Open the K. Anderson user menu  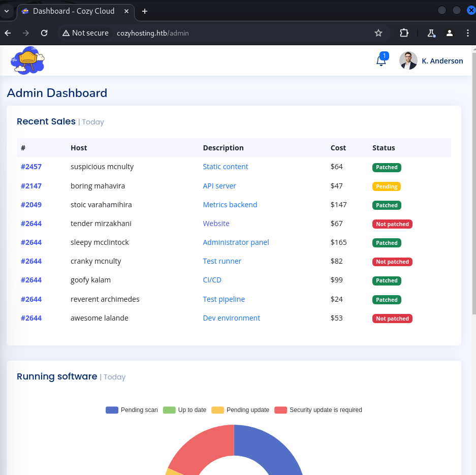click(x=442, y=61)
